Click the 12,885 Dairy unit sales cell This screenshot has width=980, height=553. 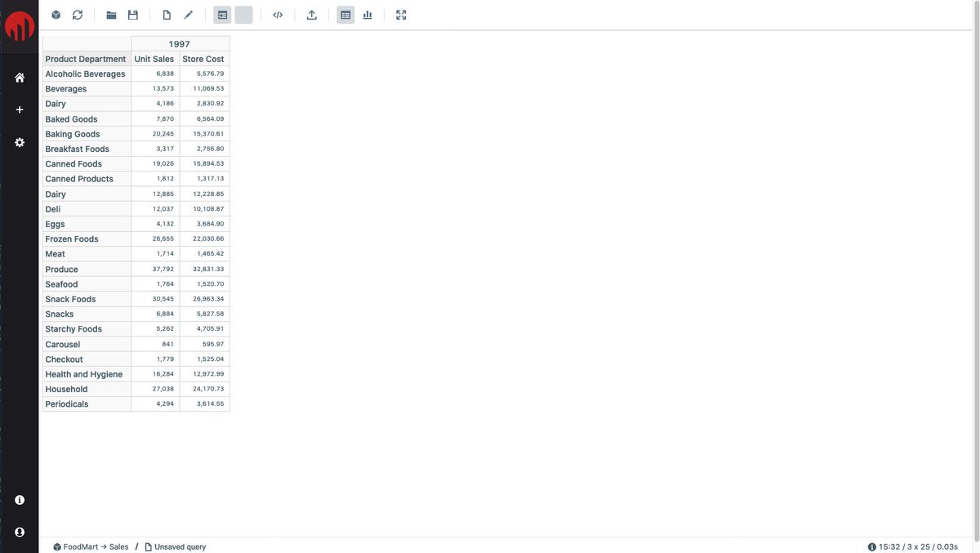click(155, 194)
